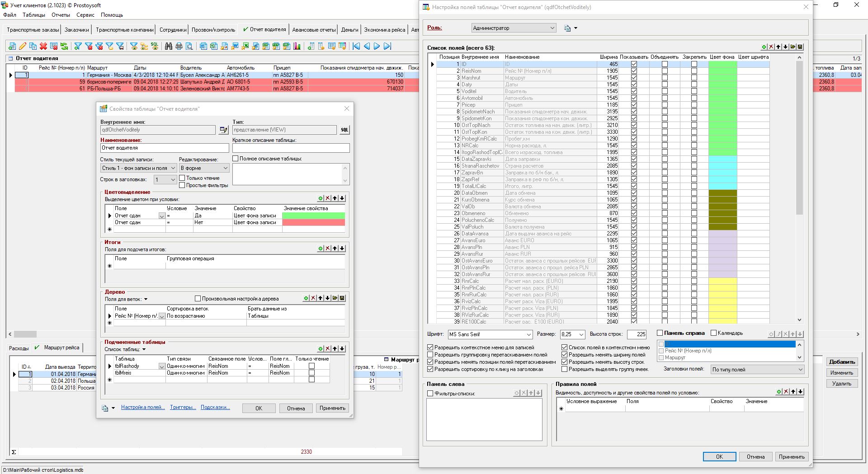Viewport: 868px width, 474px height.
Task: Click OK in field settings dialog
Action: 719,457
